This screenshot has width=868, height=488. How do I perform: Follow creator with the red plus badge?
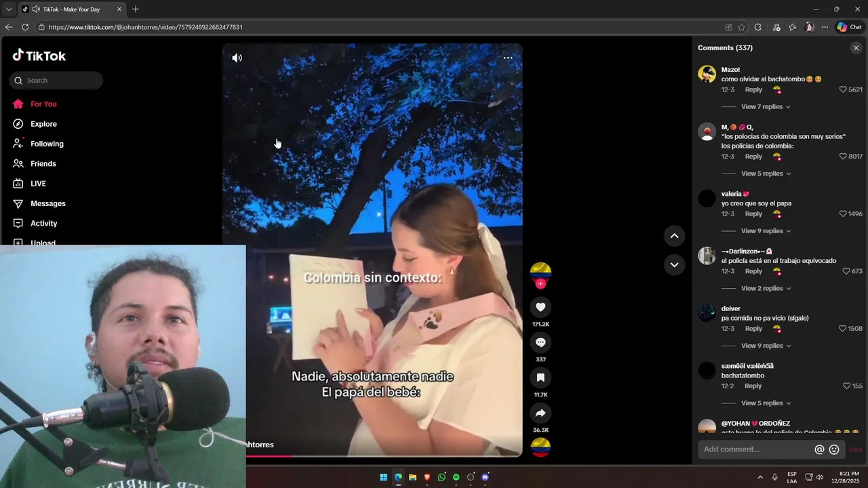(x=540, y=284)
